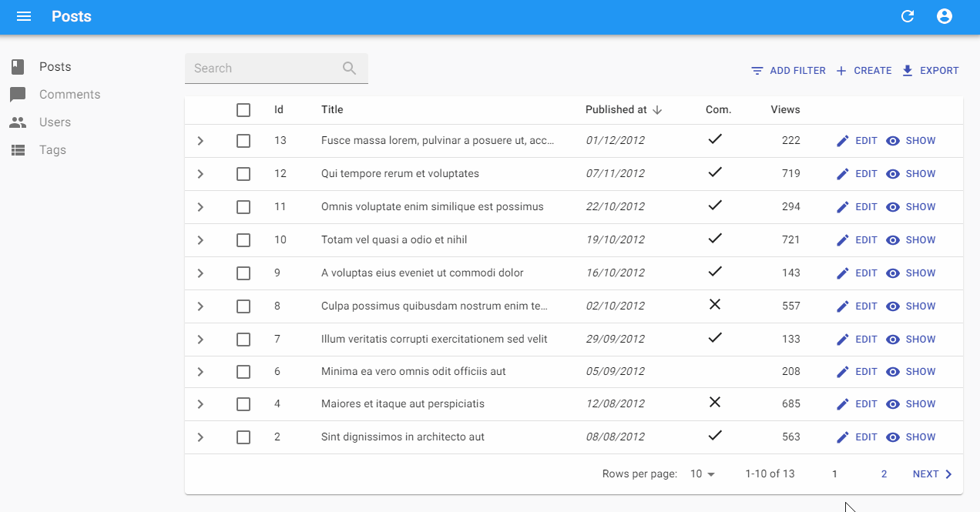Expand details for 'Sint dignissimos in architecto aut'

200,437
